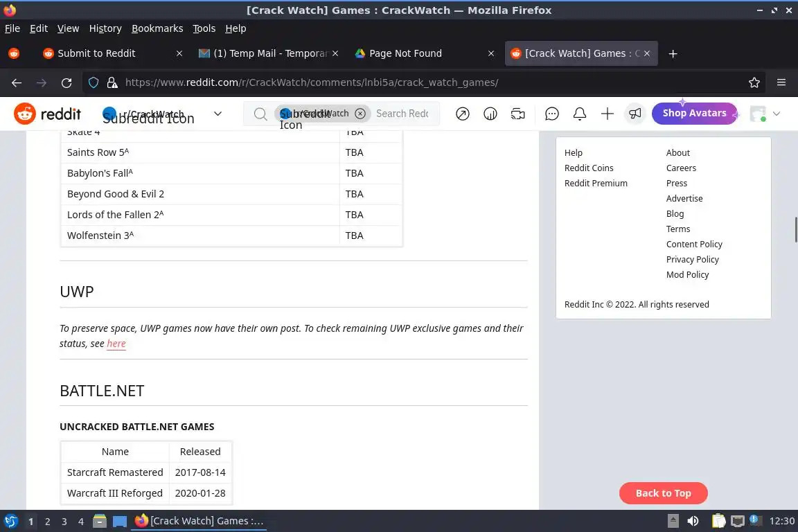The width and height of the screenshot is (798, 532).
Task: Expand the user profile dropdown
Action: tap(776, 114)
